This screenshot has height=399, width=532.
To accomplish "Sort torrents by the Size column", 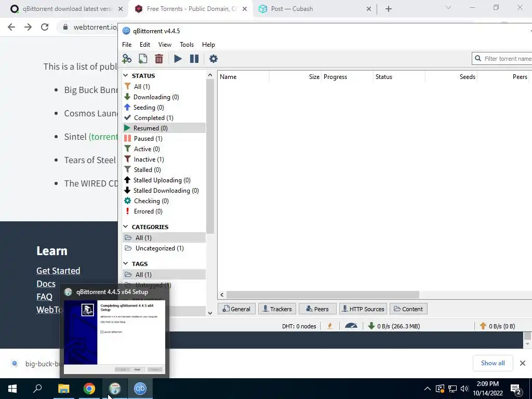I will tap(296, 77).
